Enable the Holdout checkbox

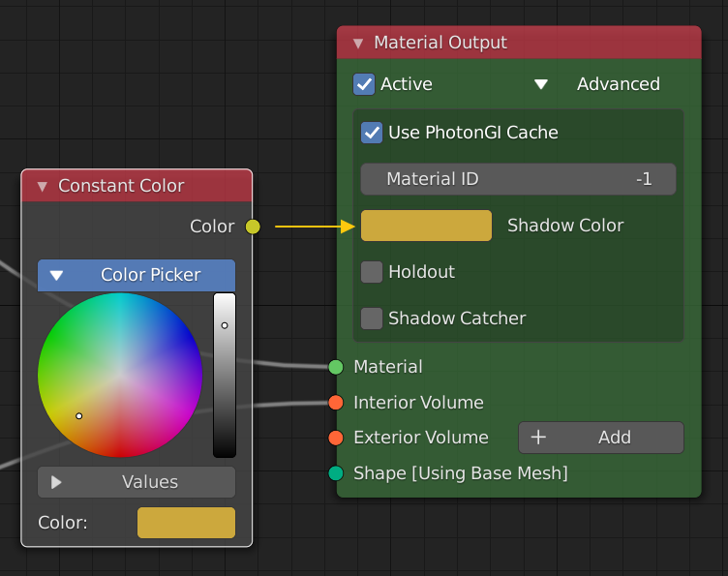(372, 272)
